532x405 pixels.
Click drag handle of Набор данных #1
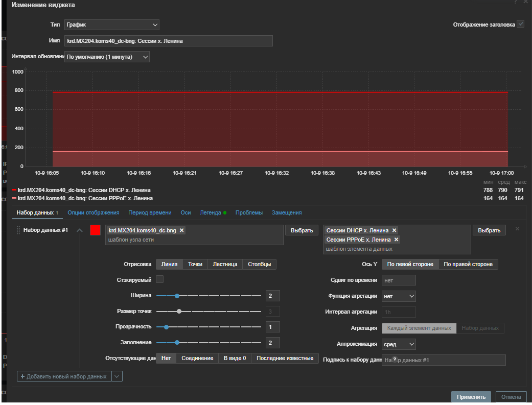[x=18, y=230]
